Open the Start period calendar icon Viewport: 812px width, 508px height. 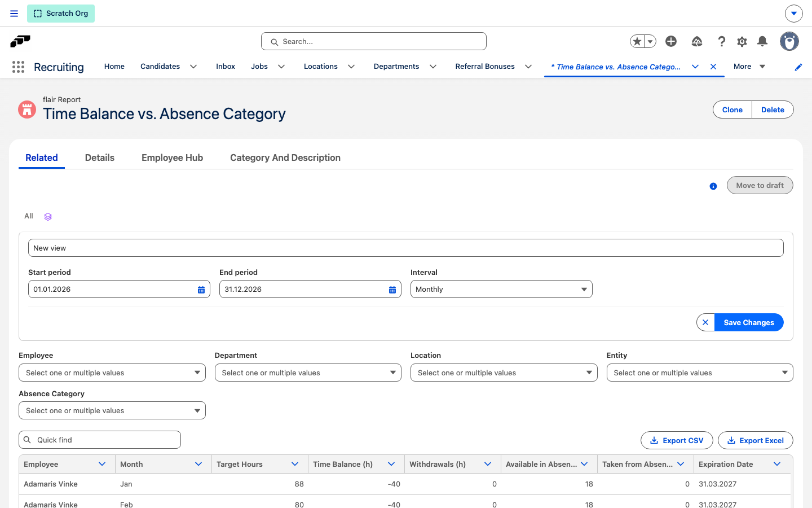[201, 290]
